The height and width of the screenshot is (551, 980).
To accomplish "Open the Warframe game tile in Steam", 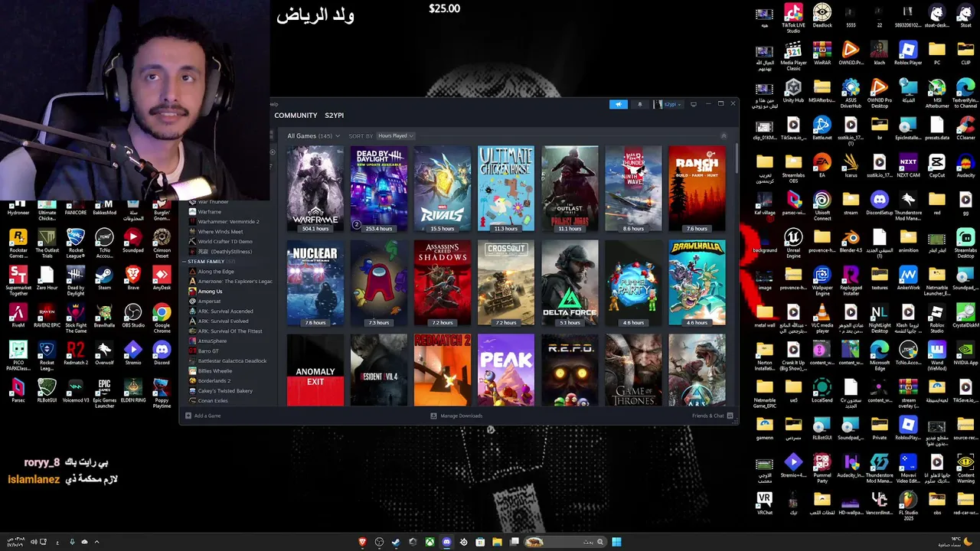I will (315, 189).
